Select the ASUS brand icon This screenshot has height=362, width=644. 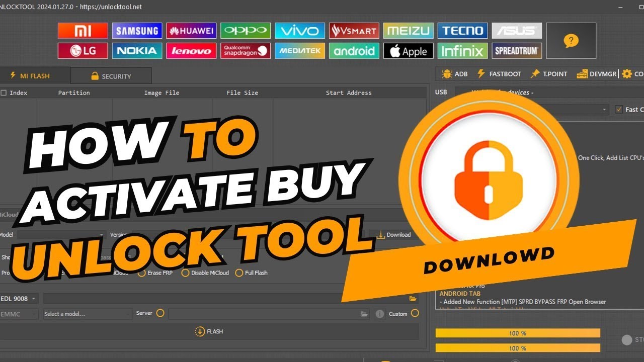point(517,31)
